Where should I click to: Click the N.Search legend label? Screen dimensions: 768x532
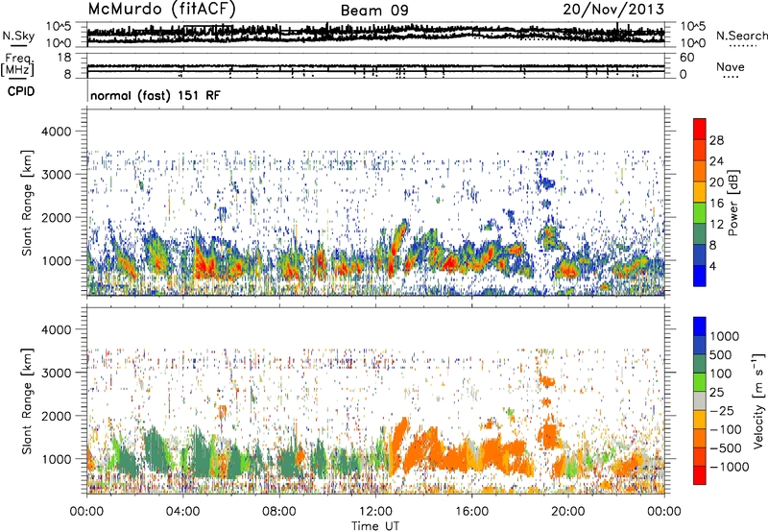click(x=741, y=36)
